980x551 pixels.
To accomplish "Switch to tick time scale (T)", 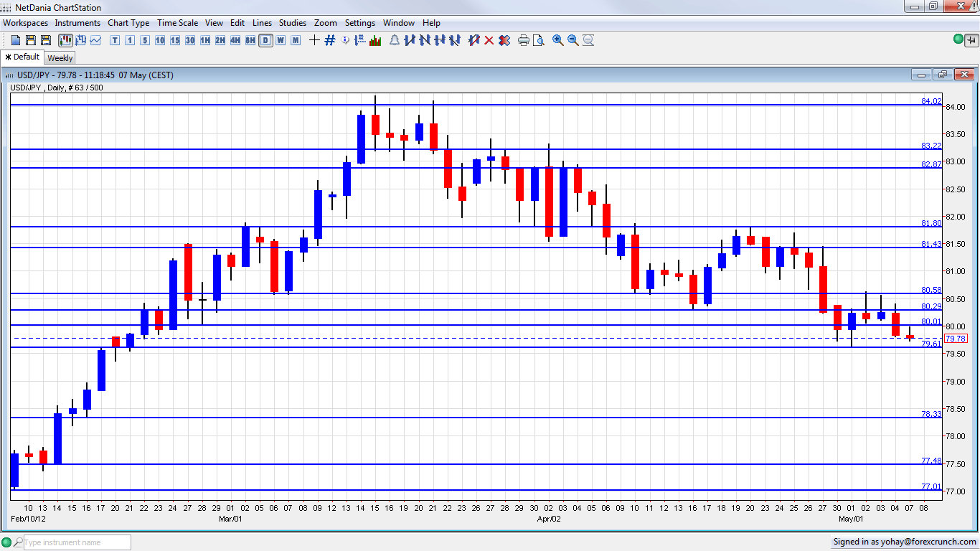I will [x=115, y=40].
